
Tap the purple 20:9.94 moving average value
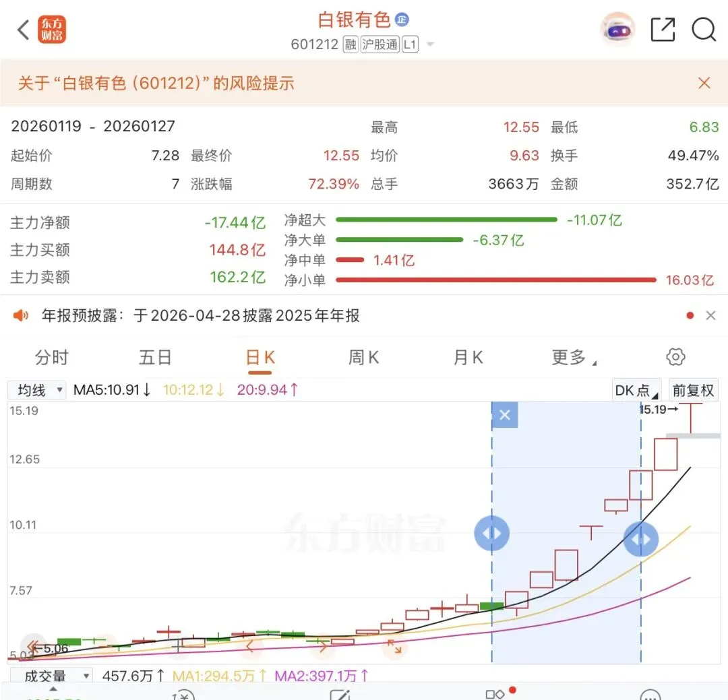(x=268, y=390)
